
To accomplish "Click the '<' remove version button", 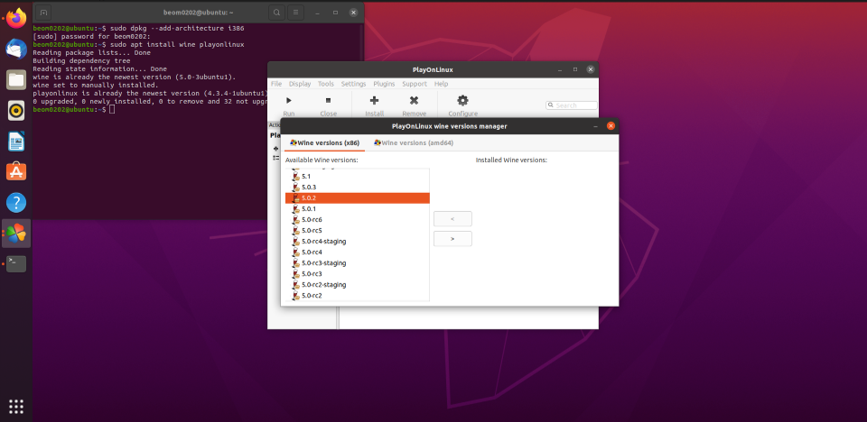I will [x=452, y=219].
